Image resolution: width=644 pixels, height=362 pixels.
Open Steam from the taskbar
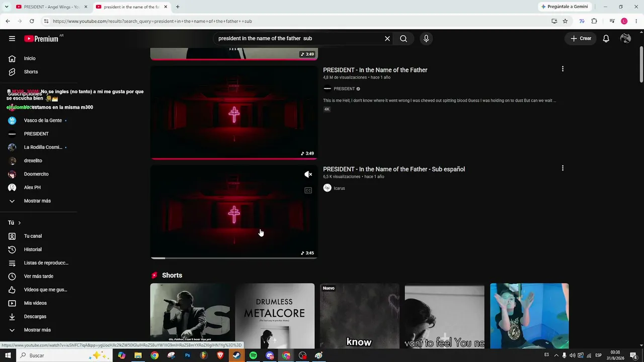[x=236, y=355]
